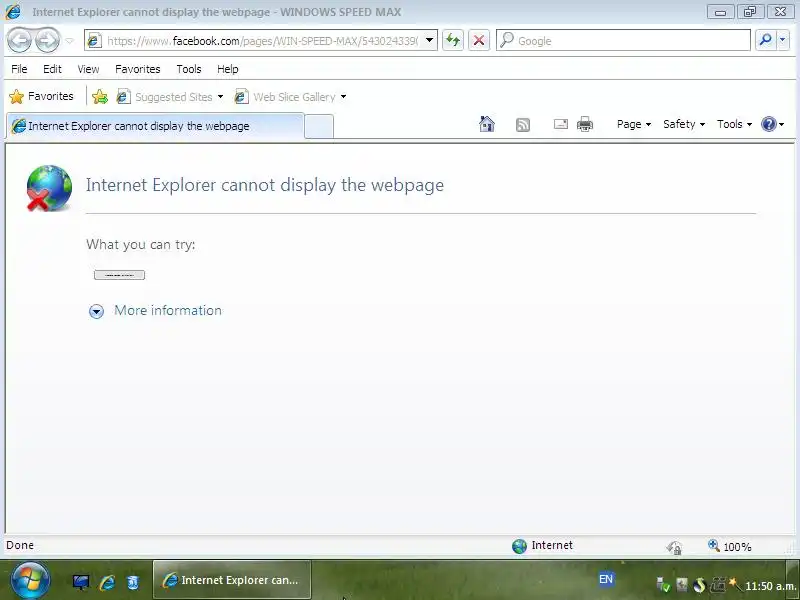Open a new blank tab

319,127
